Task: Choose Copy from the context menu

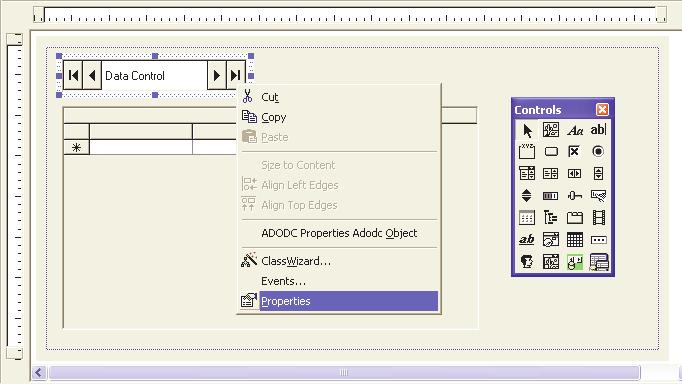Action: (x=339, y=117)
